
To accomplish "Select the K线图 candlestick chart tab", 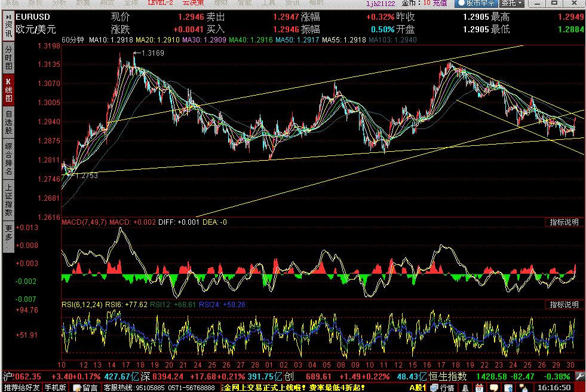I will point(8,90).
